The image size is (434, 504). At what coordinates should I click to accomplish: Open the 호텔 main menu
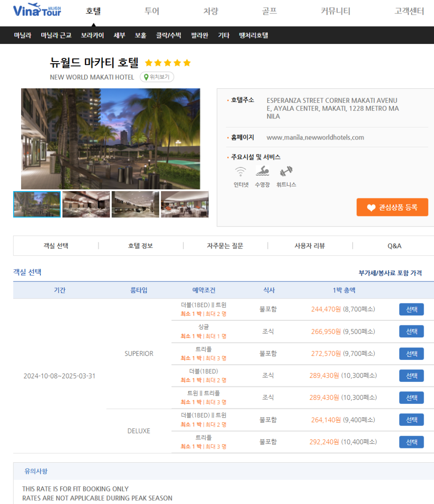(93, 11)
